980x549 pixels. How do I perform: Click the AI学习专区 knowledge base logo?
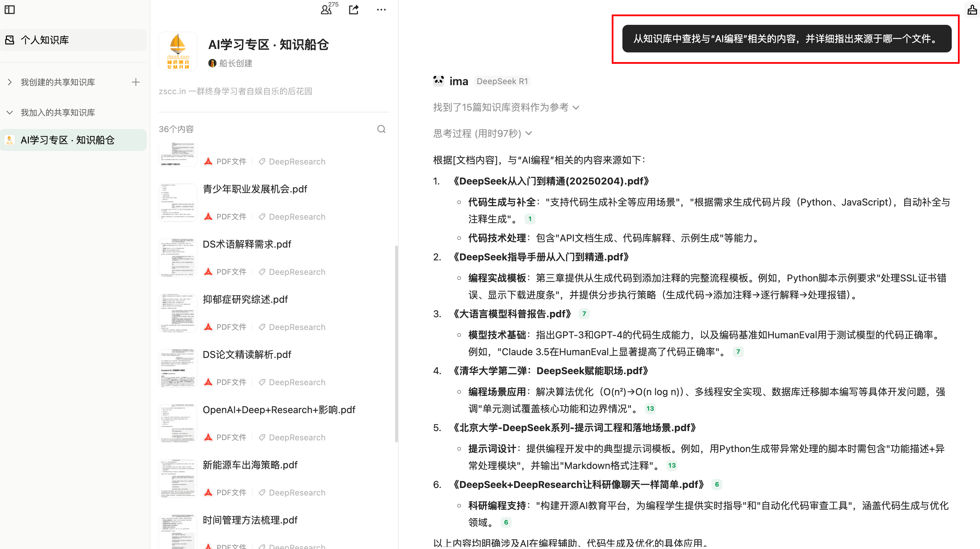178,51
